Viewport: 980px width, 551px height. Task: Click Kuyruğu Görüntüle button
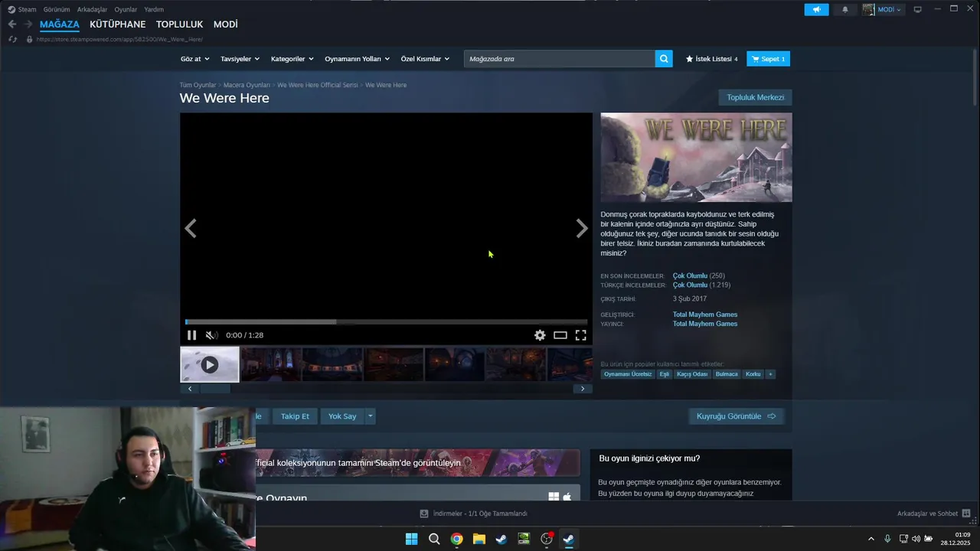click(x=736, y=416)
